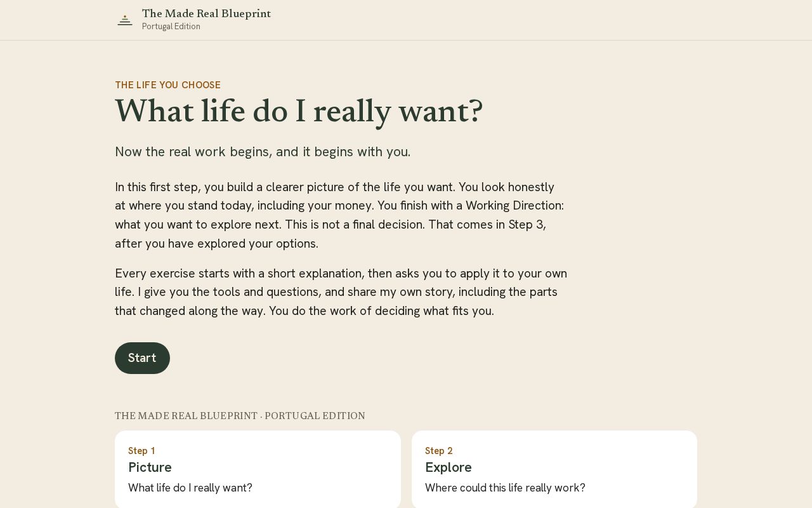Click the large main page heading
812x508 pixels.
pyautogui.click(x=299, y=112)
